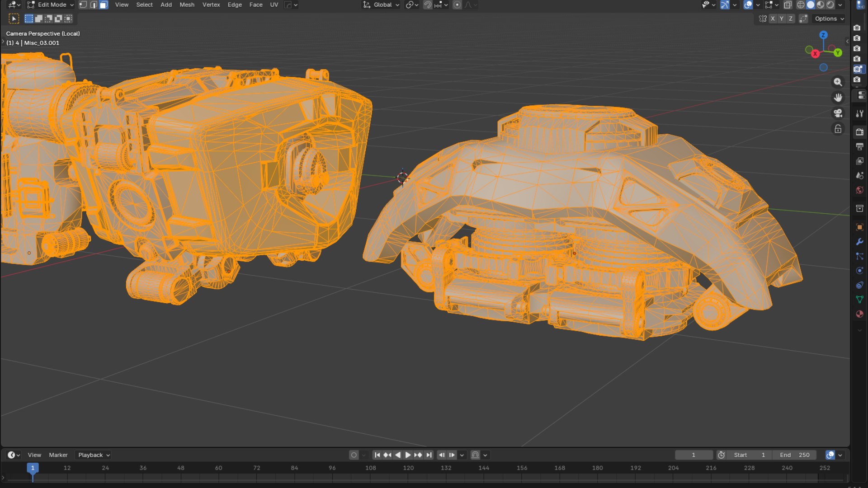
Task: Open the UV menu
Action: point(274,5)
